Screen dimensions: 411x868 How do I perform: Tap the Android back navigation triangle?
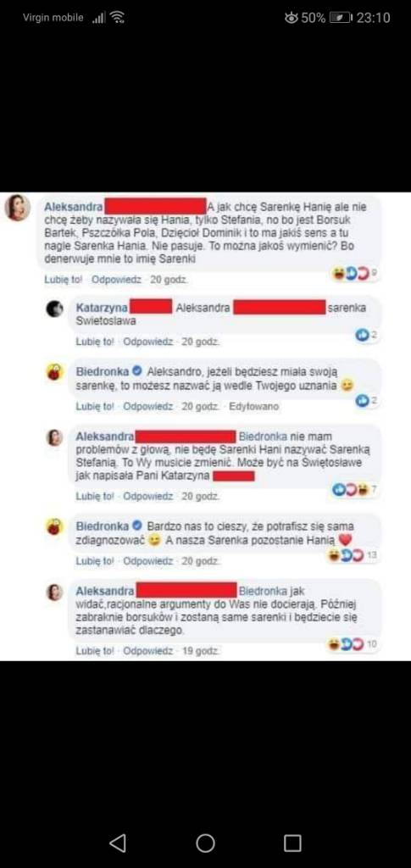pyautogui.click(x=117, y=843)
